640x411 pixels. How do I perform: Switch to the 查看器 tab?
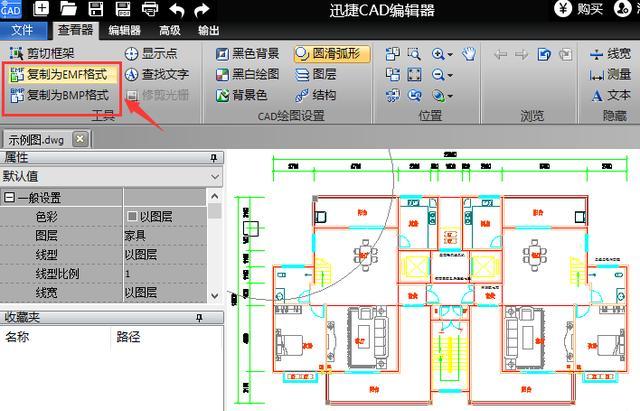[x=76, y=30]
